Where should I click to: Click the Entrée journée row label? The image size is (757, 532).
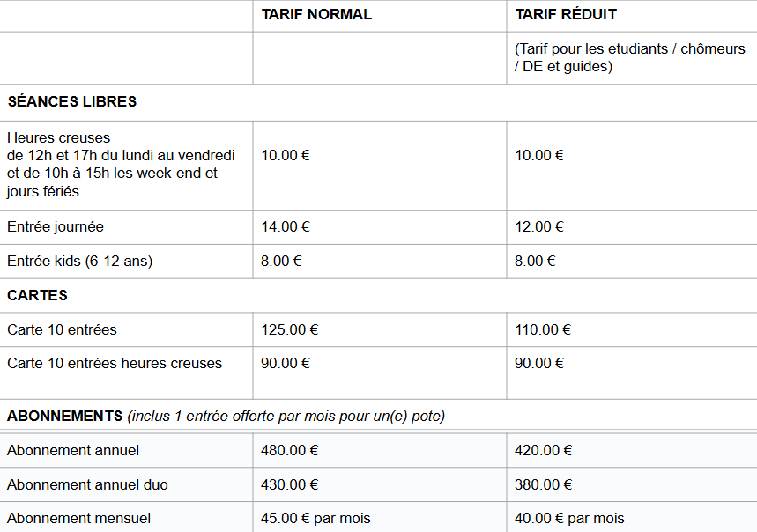pyautogui.click(x=56, y=226)
